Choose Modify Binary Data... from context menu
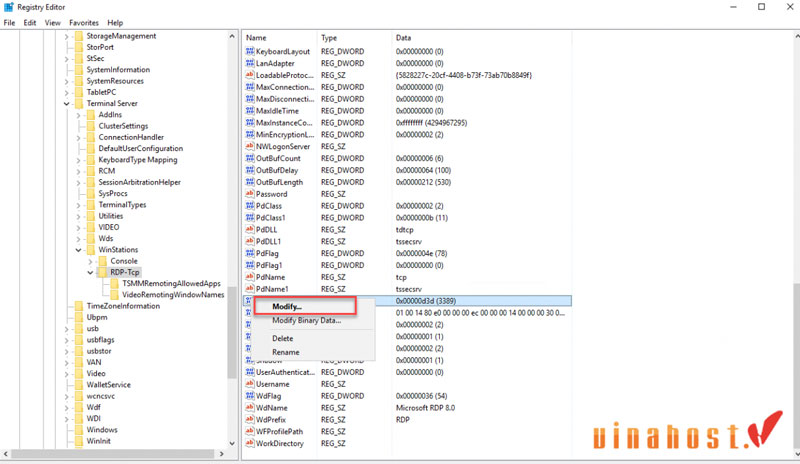Viewport: 800px width, 464px height. pyautogui.click(x=307, y=320)
